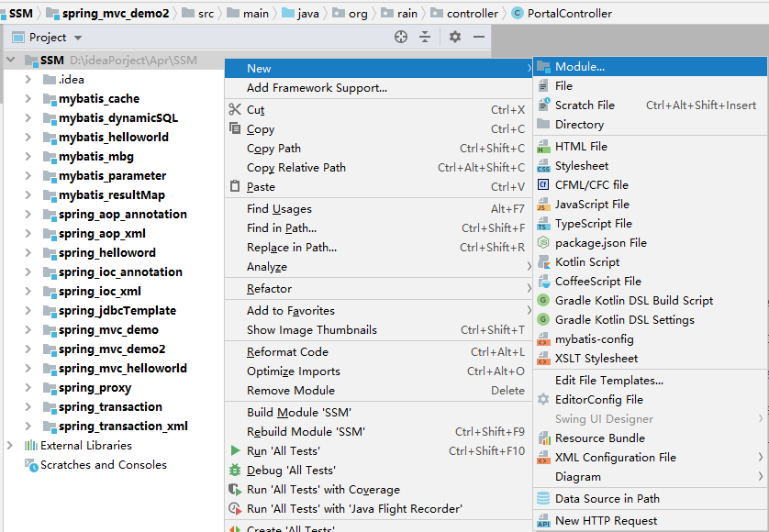Click the CFML/CFC file icon
769x532 pixels.
[x=543, y=184]
